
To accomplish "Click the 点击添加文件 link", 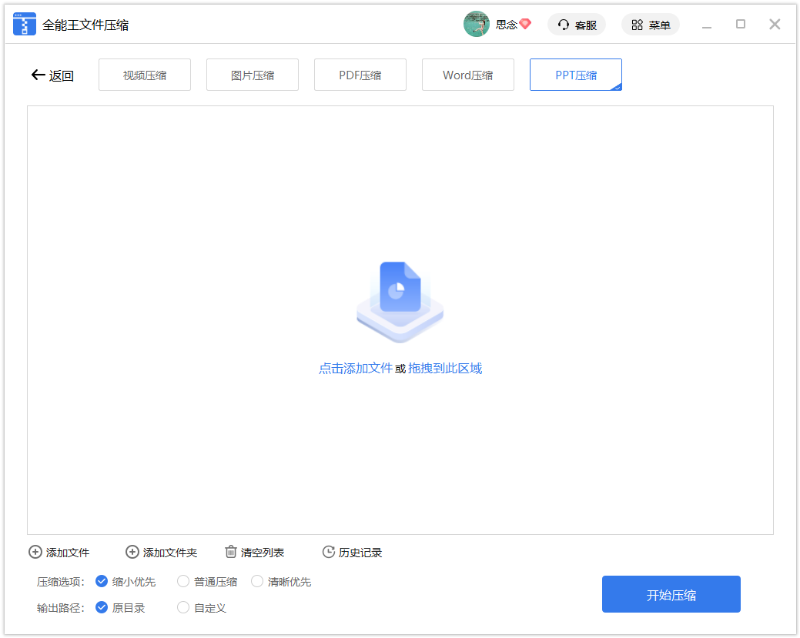I will coord(355,368).
